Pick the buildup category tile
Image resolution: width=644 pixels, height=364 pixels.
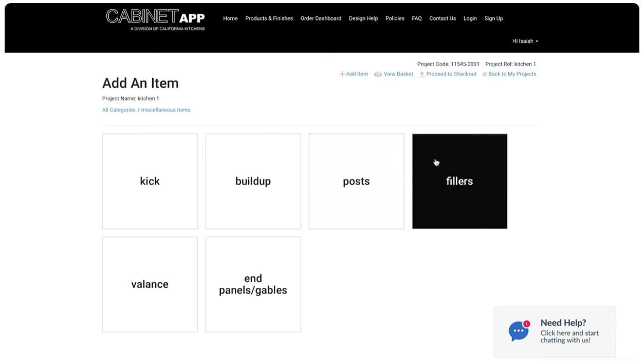click(x=253, y=181)
